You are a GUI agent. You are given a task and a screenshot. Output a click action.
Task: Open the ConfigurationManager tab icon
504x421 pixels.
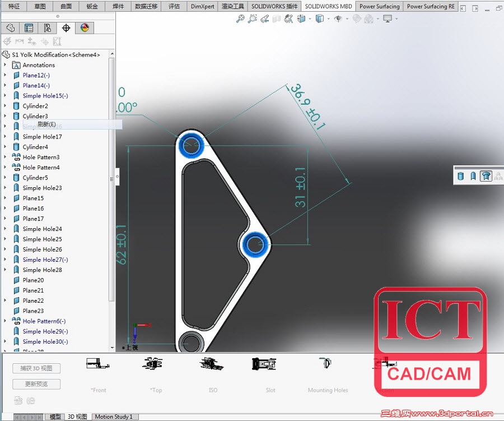[47, 28]
